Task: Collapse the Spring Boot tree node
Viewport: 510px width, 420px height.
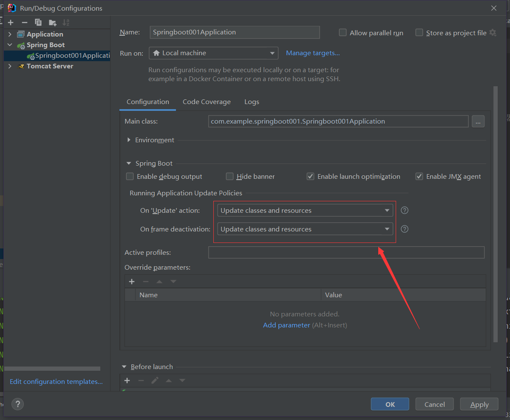Action: pos(10,45)
